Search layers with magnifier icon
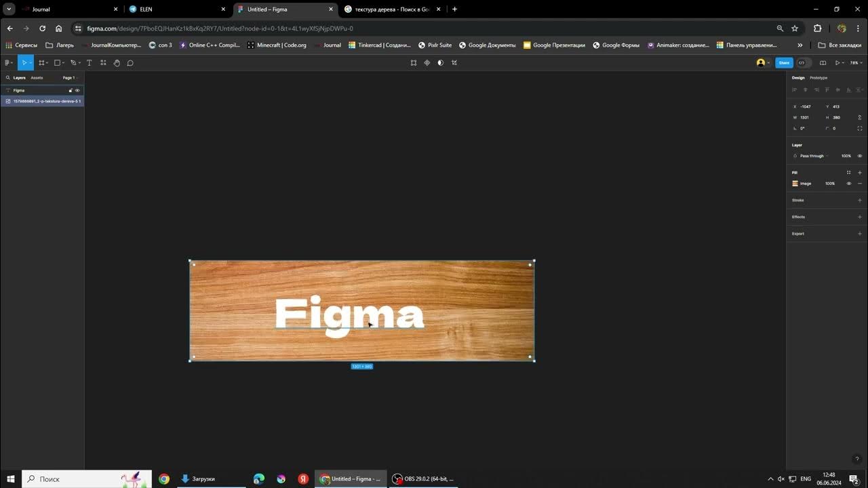The width and height of the screenshot is (868, 488). click(7, 78)
